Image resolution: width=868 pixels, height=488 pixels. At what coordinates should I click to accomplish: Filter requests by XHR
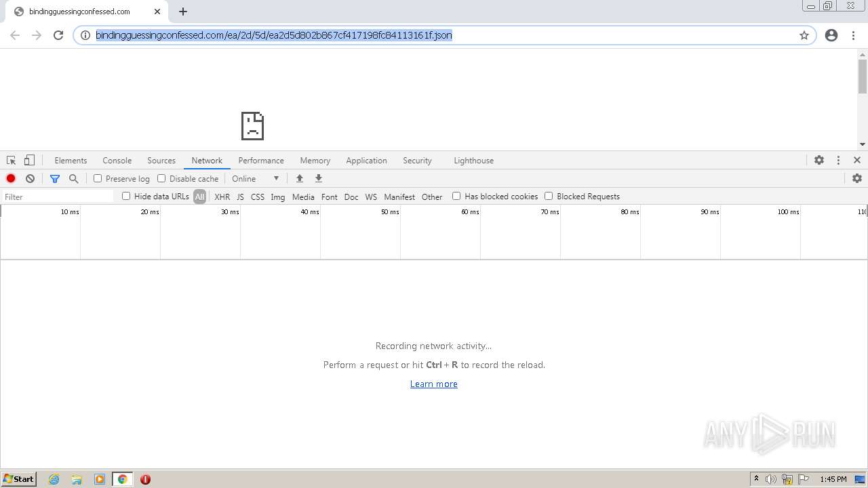pyautogui.click(x=222, y=197)
